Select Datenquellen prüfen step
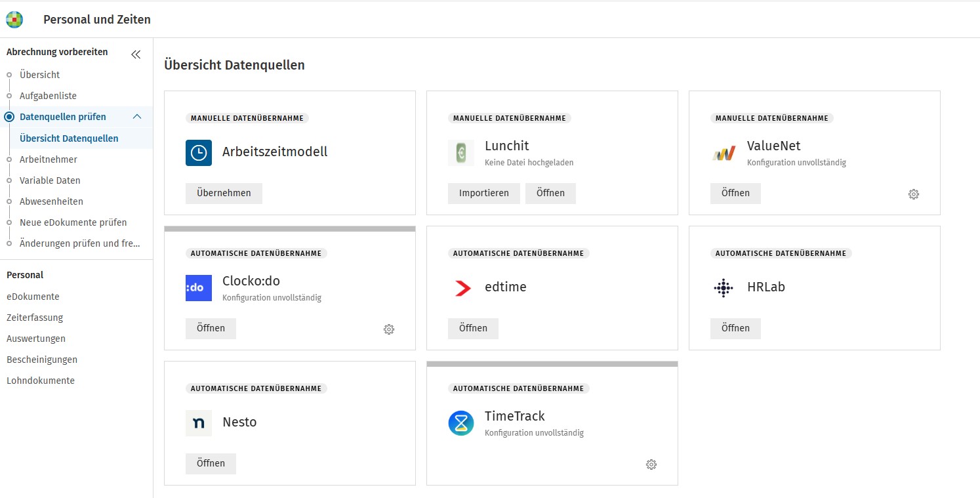The image size is (980, 498). point(63,117)
